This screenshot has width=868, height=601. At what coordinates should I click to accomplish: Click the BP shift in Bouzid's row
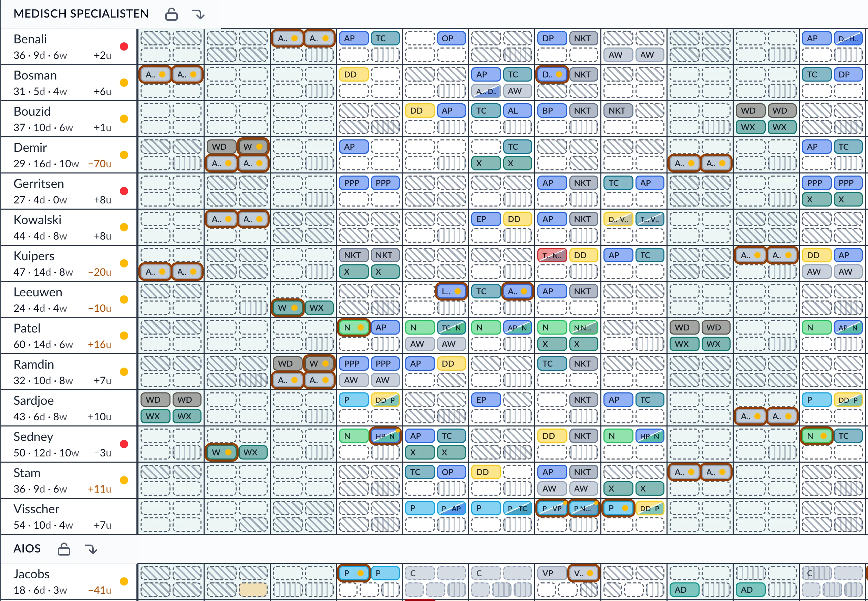point(552,111)
